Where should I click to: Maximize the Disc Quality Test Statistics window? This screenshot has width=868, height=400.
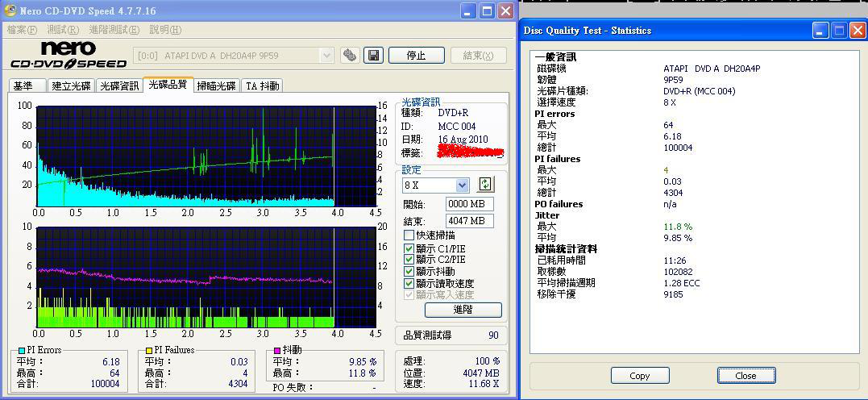[x=839, y=31]
